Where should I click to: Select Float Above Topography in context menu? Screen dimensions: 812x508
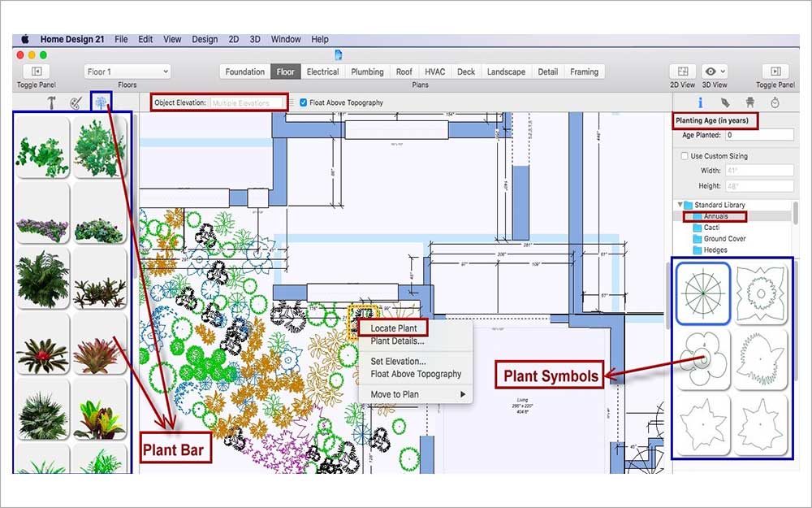(416, 374)
